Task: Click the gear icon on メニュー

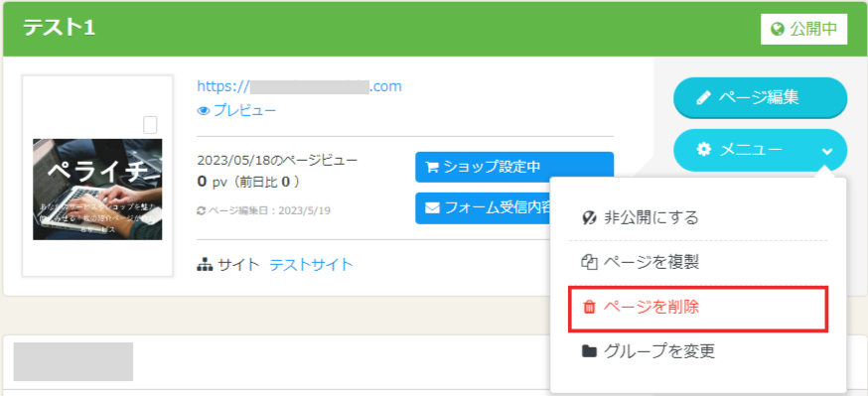Action: pyautogui.click(x=703, y=149)
